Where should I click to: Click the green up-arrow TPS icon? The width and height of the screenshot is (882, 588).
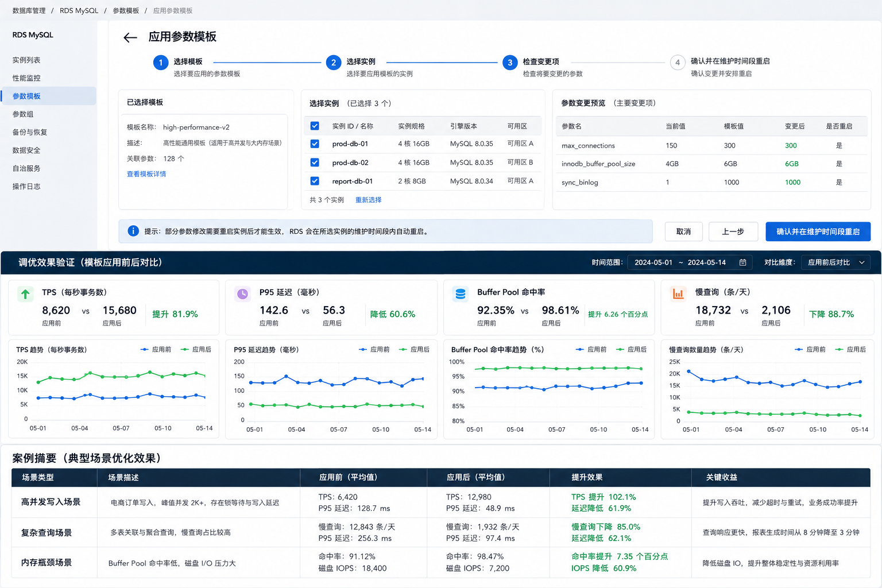click(25, 295)
